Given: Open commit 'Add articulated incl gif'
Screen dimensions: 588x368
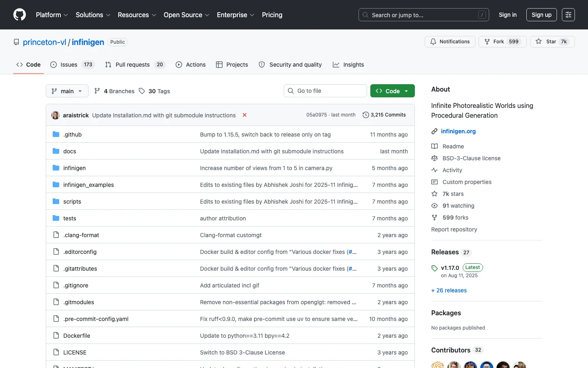Looking at the screenshot, I should [x=229, y=285].
